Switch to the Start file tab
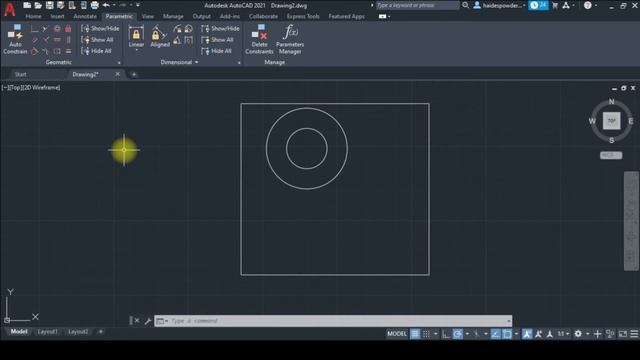Screen dimensions: 640x360 click(x=20, y=74)
